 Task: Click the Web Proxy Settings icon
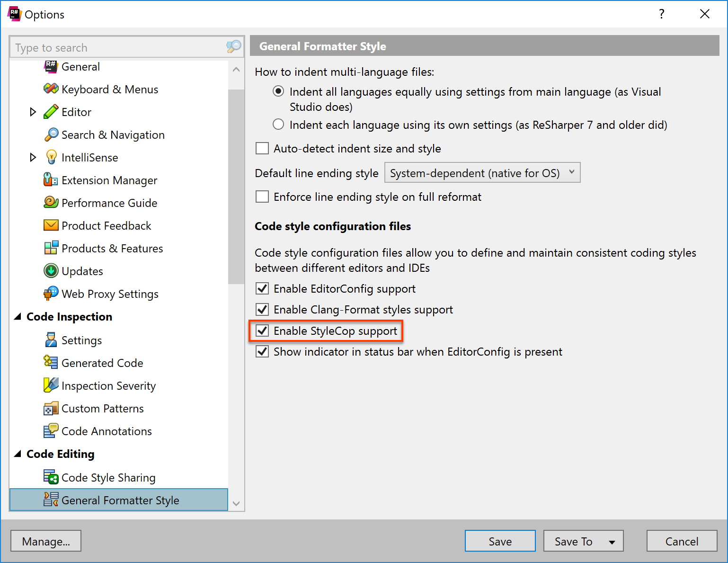(x=51, y=294)
